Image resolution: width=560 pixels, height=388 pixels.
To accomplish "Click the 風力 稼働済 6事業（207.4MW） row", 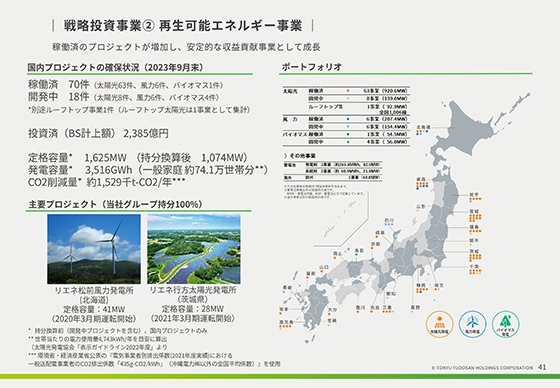I will coord(346,119).
